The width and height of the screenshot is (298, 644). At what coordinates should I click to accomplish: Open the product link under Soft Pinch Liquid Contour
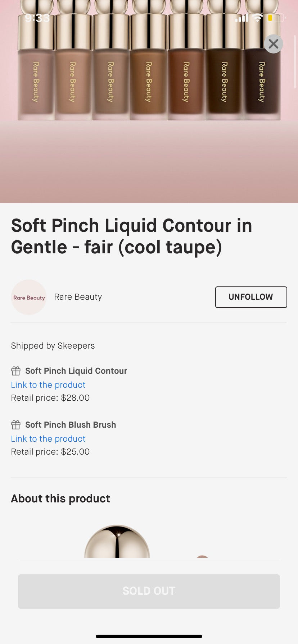pos(48,385)
